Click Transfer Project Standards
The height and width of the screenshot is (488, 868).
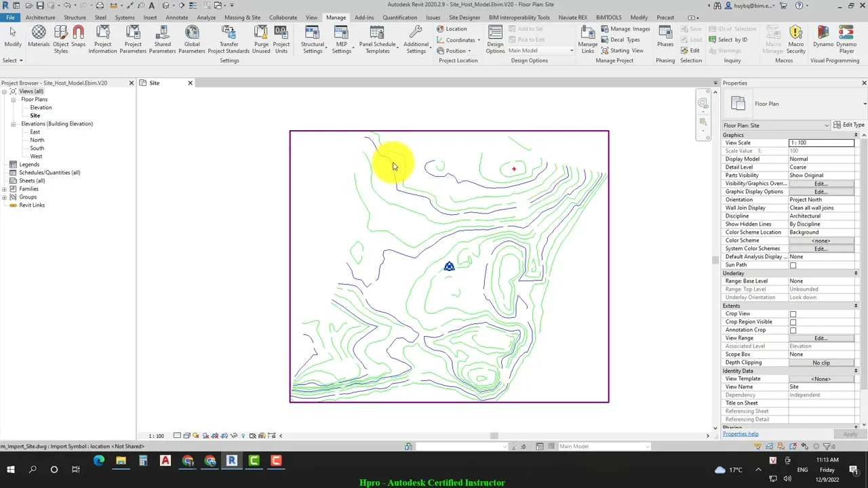(229, 39)
